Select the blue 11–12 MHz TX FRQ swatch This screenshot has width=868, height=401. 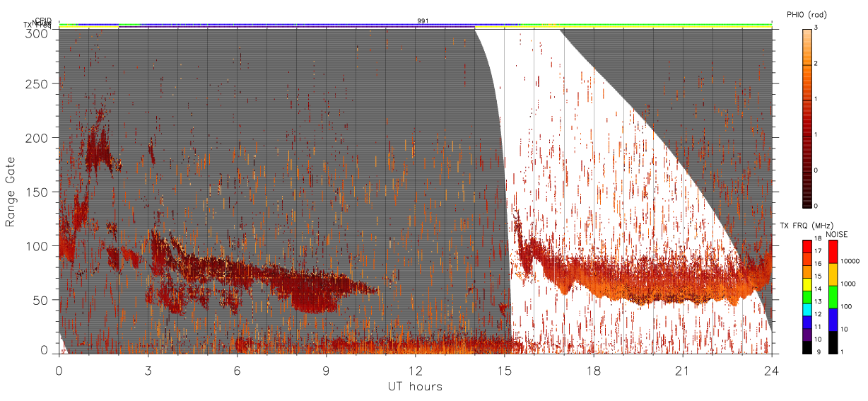[x=807, y=322]
